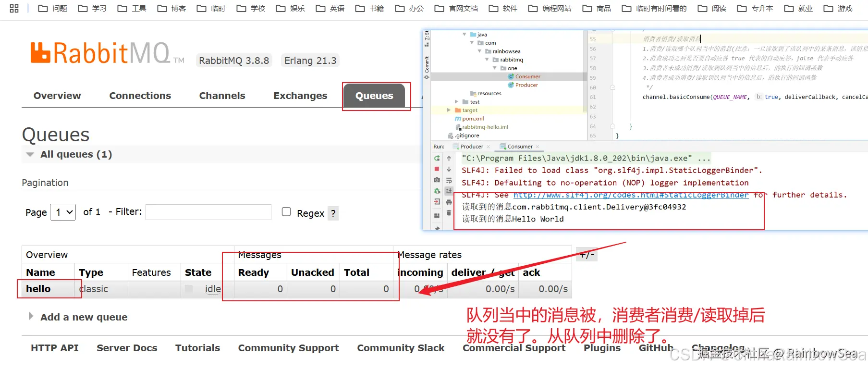The width and height of the screenshot is (868, 370).
Task: Click the RabbitMQ logo
Action: 107,53
